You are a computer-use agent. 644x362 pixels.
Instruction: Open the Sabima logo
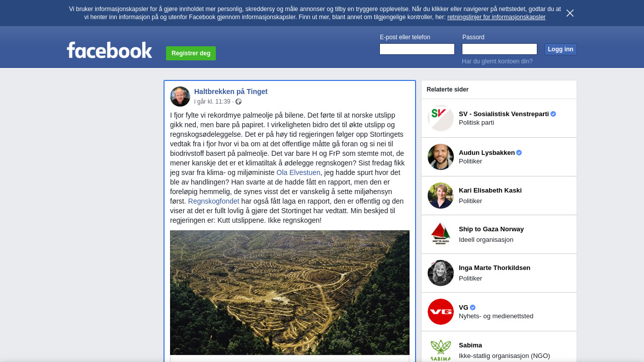[441, 350]
